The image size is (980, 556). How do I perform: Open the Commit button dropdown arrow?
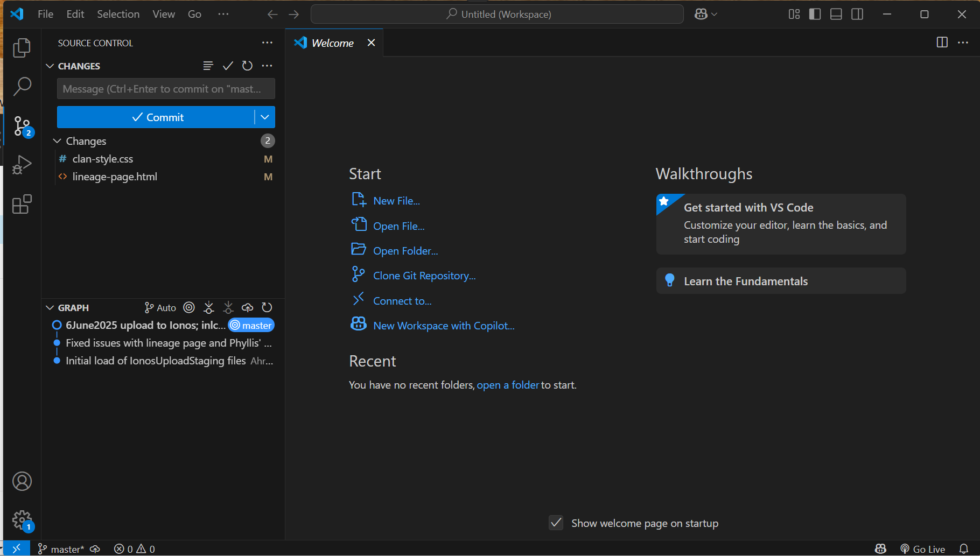[265, 117]
